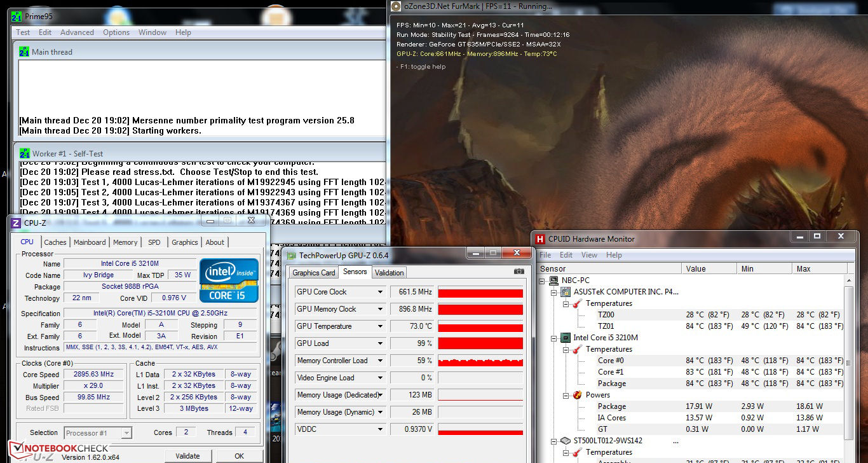The height and width of the screenshot is (463, 868).
Task: Open the File menu in Hardware Monitor
Action: [x=545, y=255]
